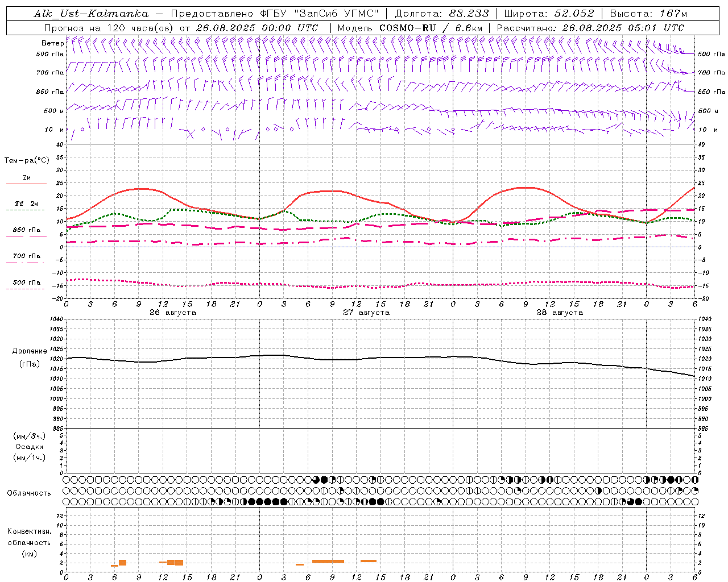Click the date label 28 августа
The height and width of the screenshot is (582, 728).
(560, 313)
